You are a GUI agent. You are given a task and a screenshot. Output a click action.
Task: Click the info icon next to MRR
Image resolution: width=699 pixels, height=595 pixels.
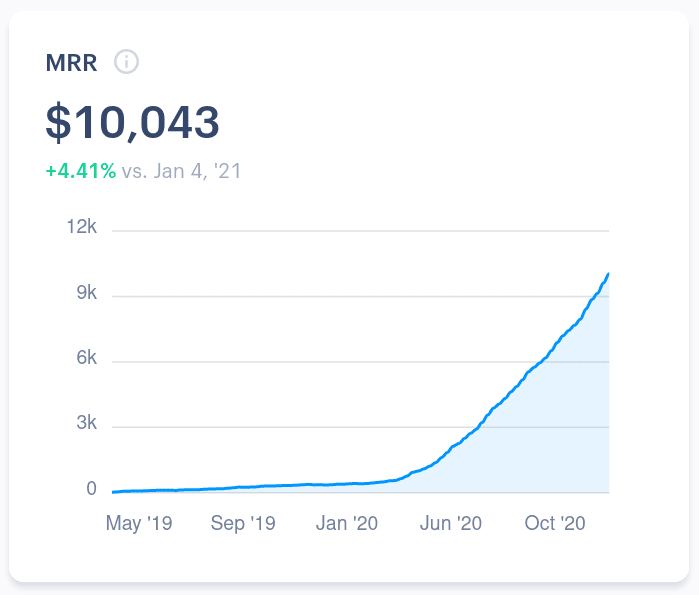[126, 62]
